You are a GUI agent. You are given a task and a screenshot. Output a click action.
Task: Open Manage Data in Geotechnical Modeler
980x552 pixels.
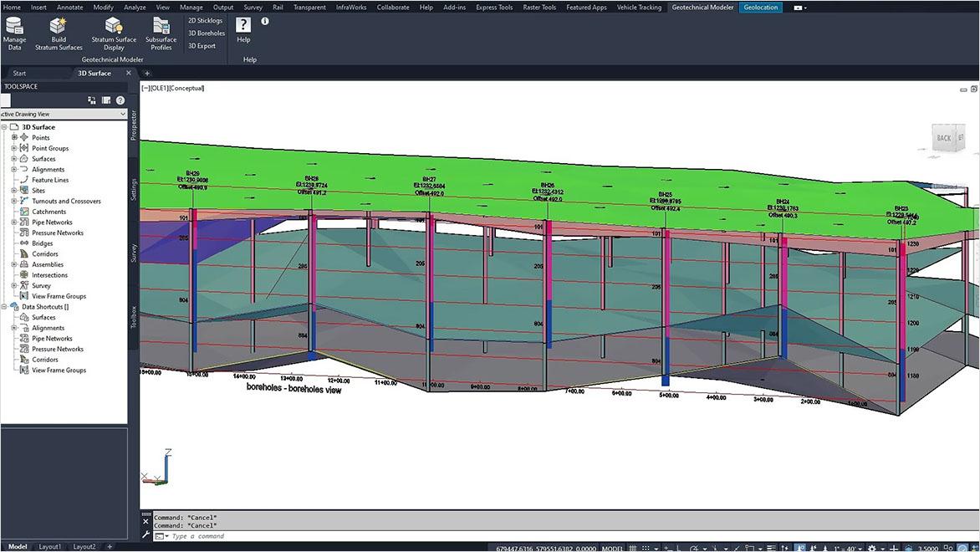(14, 33)
